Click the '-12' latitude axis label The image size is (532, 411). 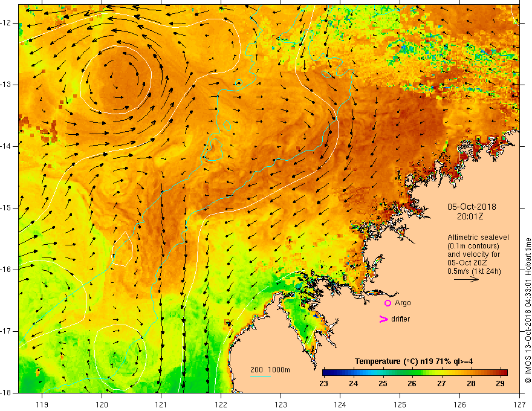(x=7, y=23)
